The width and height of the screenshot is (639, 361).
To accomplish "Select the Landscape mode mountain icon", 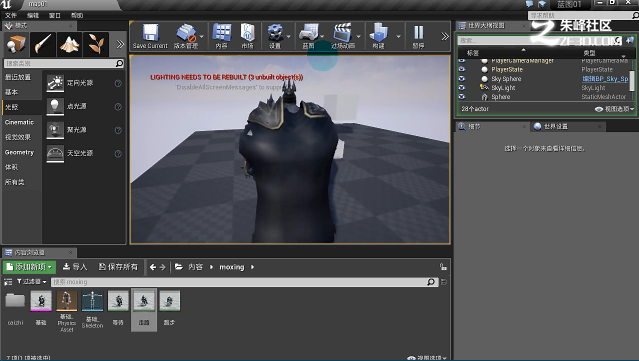I will pyautogui.click(x=69, y=44).
